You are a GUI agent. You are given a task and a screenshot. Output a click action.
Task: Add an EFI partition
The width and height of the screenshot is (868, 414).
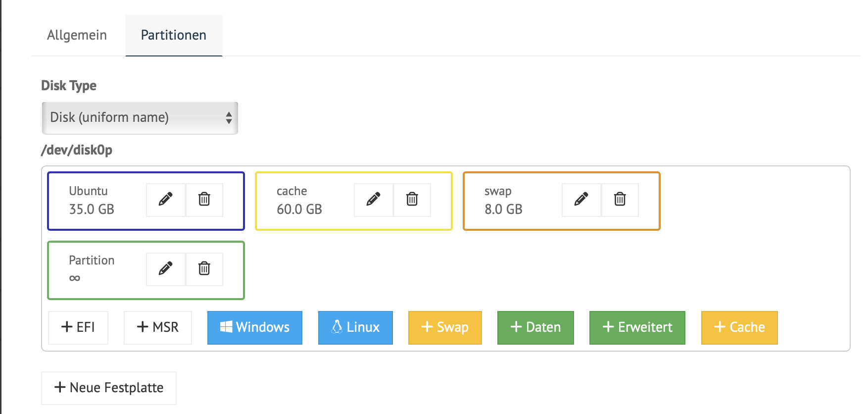(x=78, y=327)
